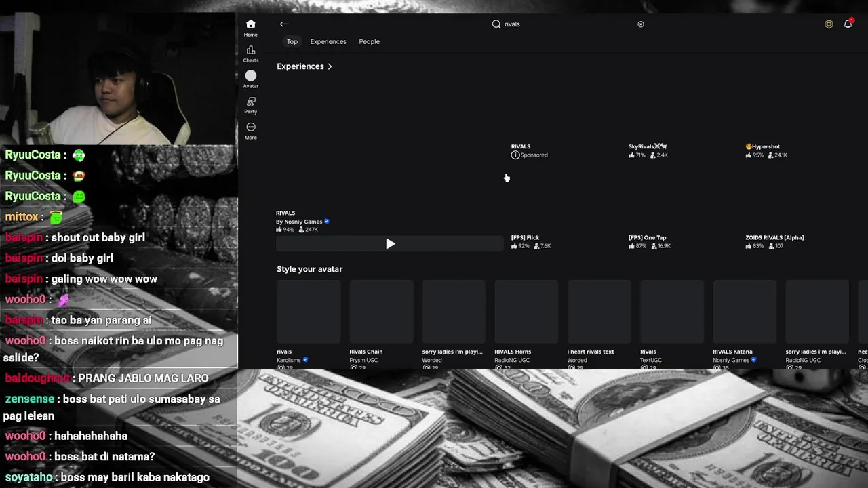Switch to the People tab

coord(369,42)
